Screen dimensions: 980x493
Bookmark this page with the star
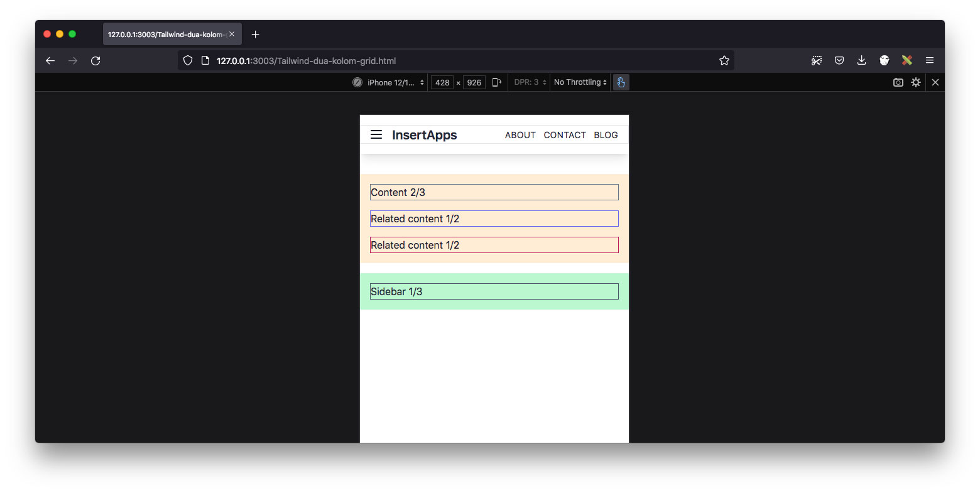724,61
